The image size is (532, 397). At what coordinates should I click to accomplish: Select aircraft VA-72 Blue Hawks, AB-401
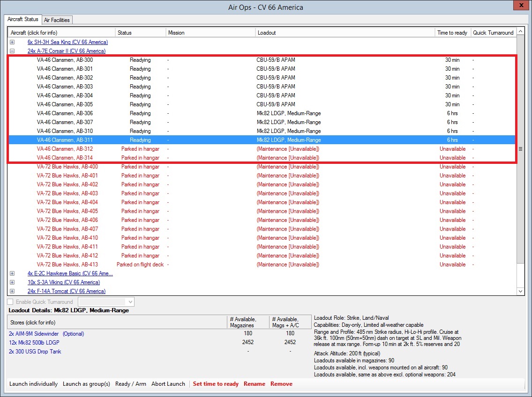pos(262,176)
